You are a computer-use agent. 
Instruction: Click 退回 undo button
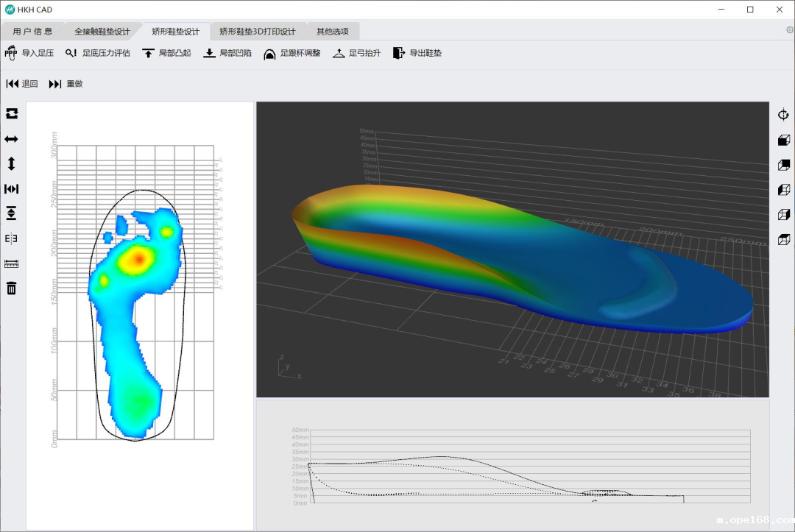pyautogui.click(x=22, y=84)
